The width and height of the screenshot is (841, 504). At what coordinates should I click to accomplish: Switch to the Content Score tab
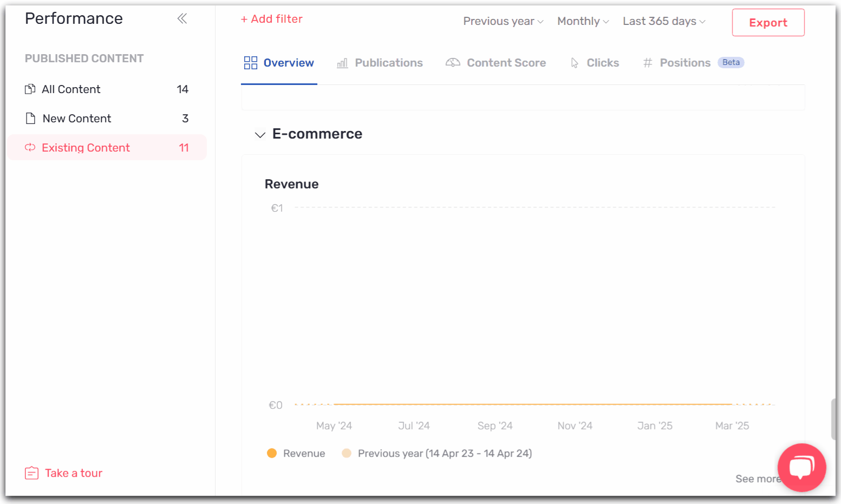(496, 63)
